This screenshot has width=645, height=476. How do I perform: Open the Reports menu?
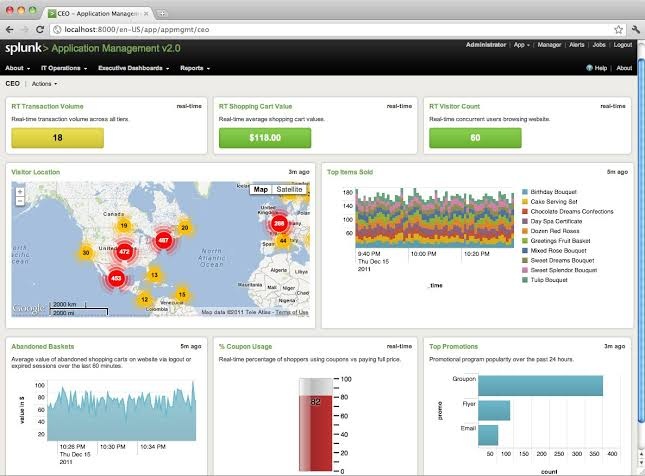click(x=194, y=68)
